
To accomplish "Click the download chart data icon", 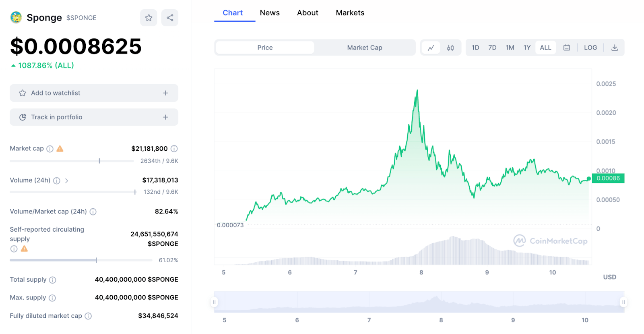I will coord(615,48).
